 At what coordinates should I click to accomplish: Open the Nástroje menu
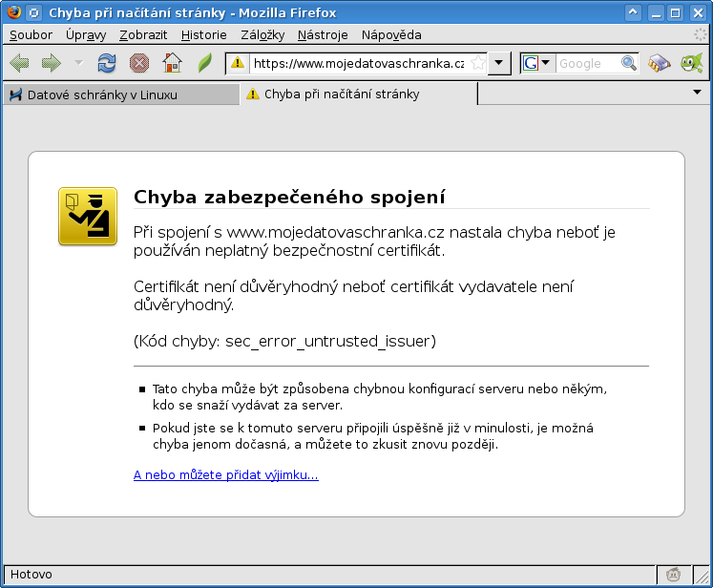pyautogui.click(x=323, y=35)
